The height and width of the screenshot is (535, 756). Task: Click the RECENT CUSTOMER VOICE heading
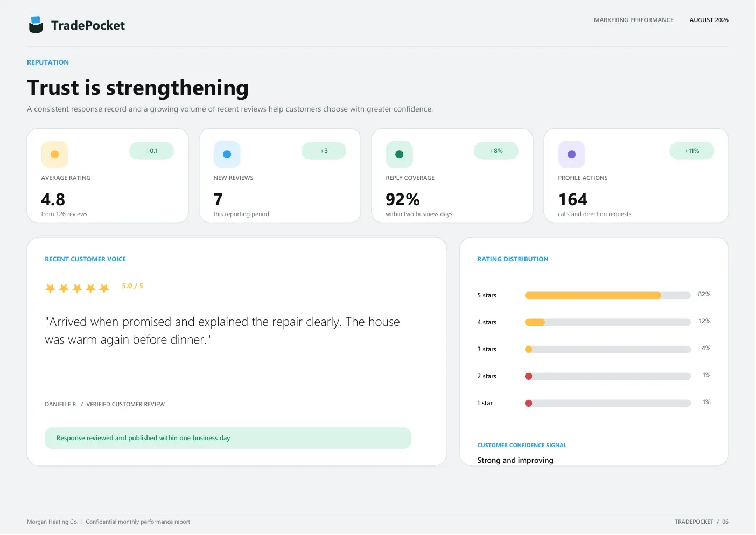pos(85,259)
